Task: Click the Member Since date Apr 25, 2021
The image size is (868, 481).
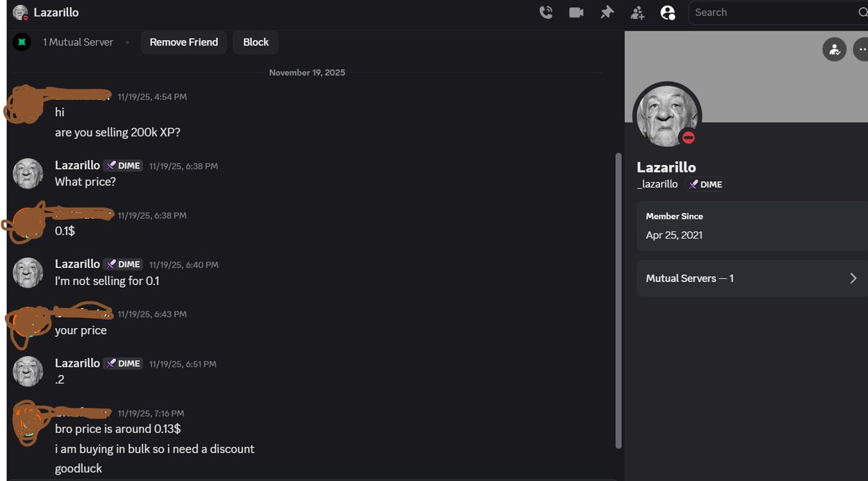Action: pos(674,235)
